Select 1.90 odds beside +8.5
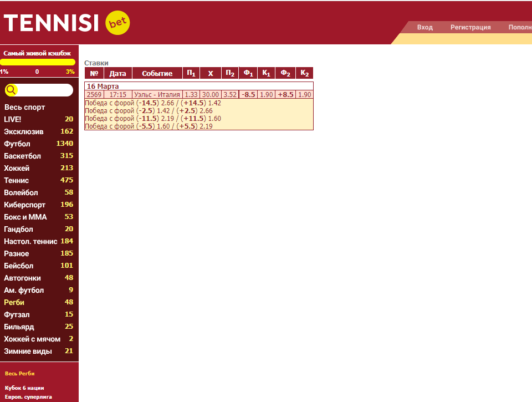The height and width of the screenshot is (402, 532). tap(304, 95)
